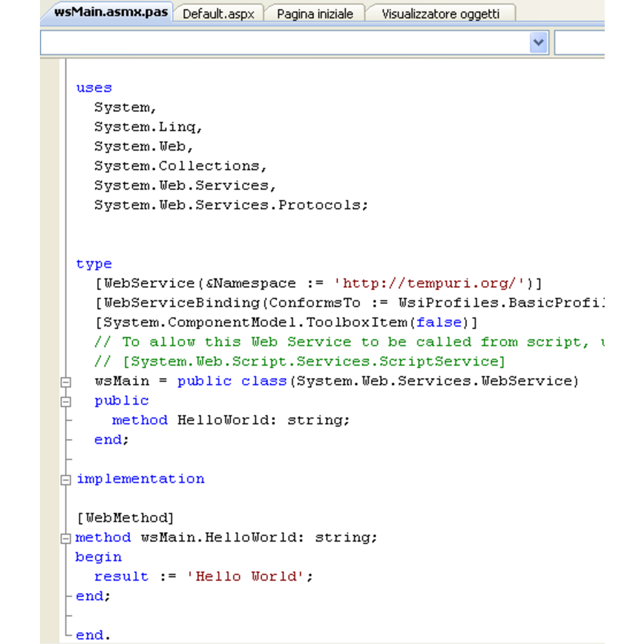Click inside the navigation combo text field
Image resolution: width=644 pixels, height=644 pixels.
pyautogui.click(x=258, y=42)
